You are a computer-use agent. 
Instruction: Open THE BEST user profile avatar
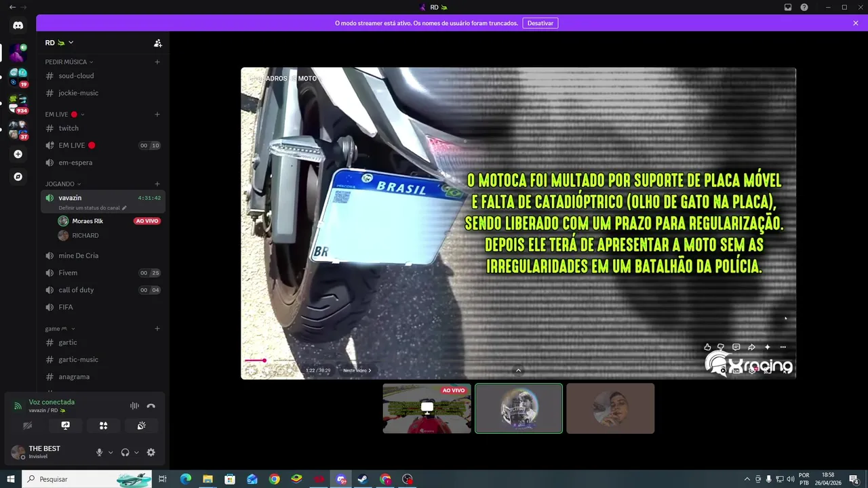(x=18, y=452)
